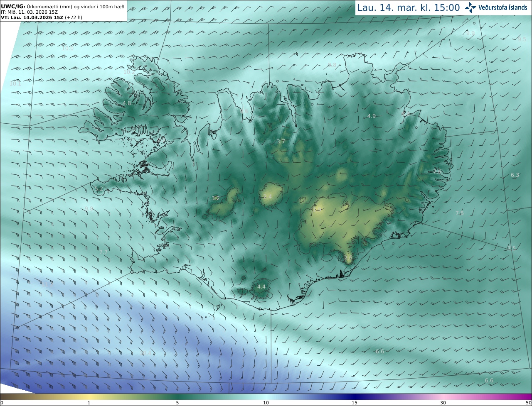
Task: Click the 'IT: Mið. 11. 03. 2026 15Z' line
Action: 29,12
